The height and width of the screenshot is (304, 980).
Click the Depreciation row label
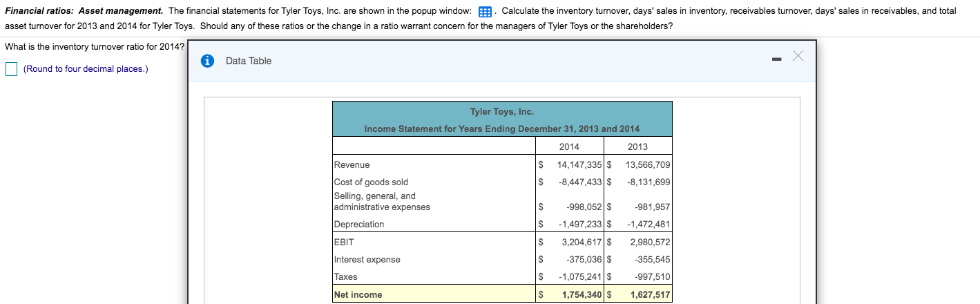(359, 225)
